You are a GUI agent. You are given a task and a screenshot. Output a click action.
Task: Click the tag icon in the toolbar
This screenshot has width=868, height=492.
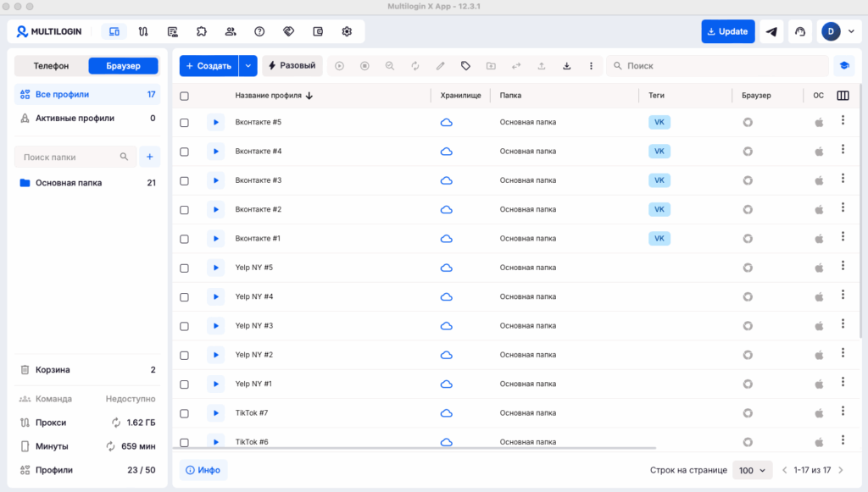pyautogui.click(x=465, y=66)
